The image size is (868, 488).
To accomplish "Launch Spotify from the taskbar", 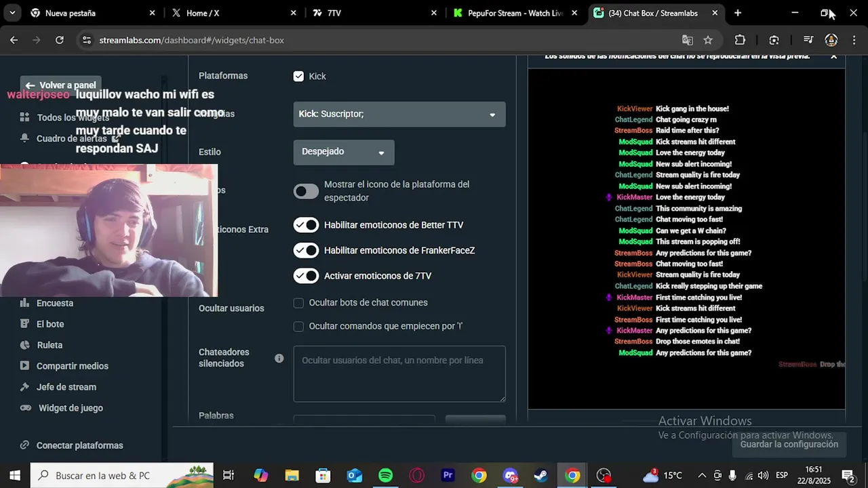I will coord(385,476).
